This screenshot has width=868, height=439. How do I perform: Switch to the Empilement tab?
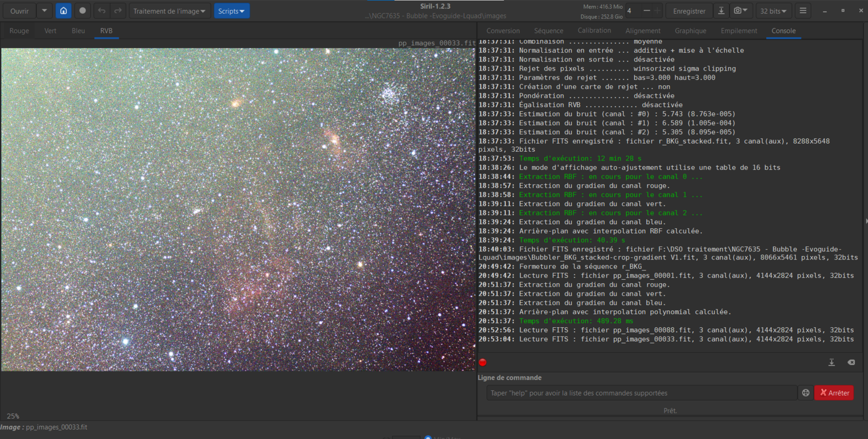click(x=739, y=31)
